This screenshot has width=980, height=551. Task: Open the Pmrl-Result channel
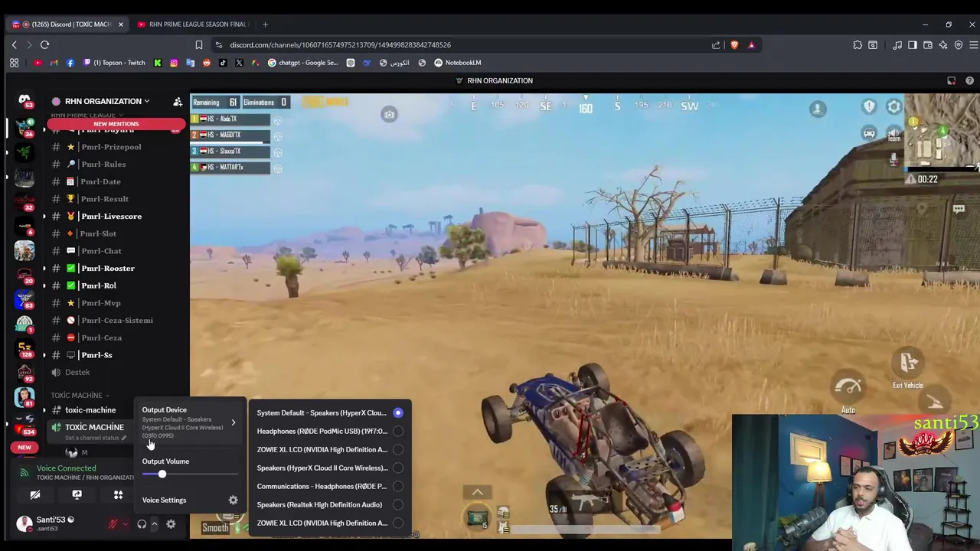[105, 199]
